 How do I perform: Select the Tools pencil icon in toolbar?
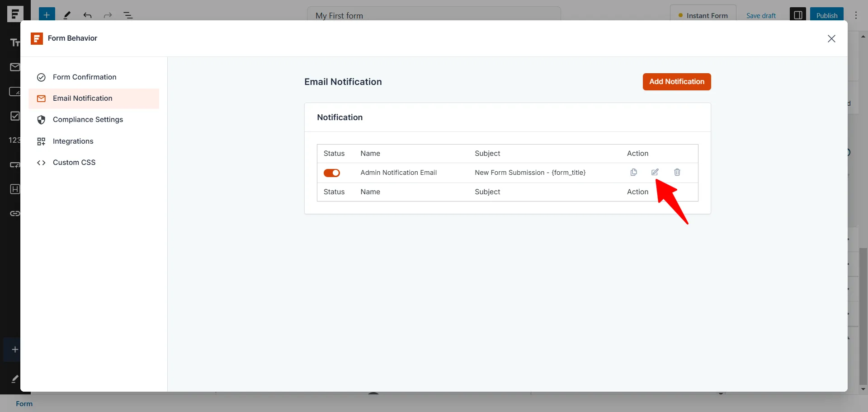pos(67,15)
